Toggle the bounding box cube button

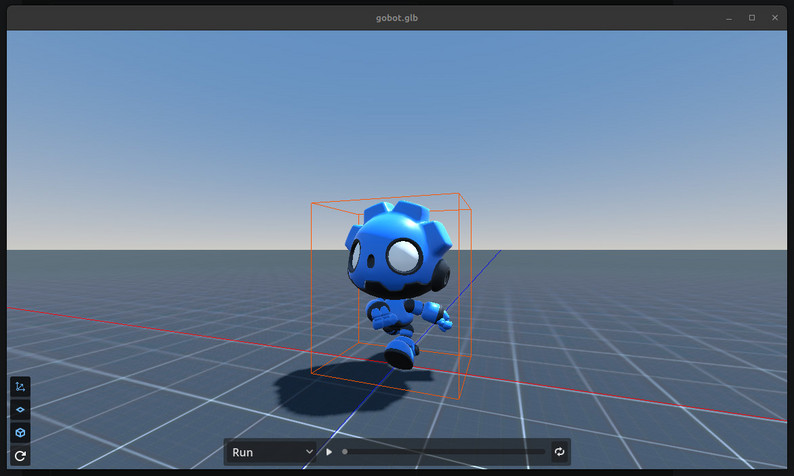coord(20,432)
